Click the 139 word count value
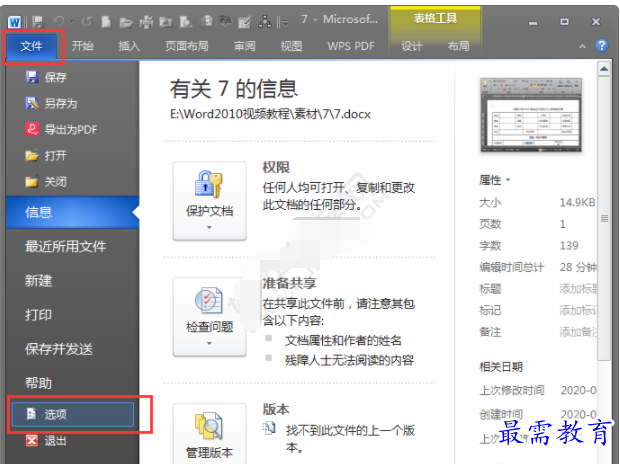 [x=569, y=246]
